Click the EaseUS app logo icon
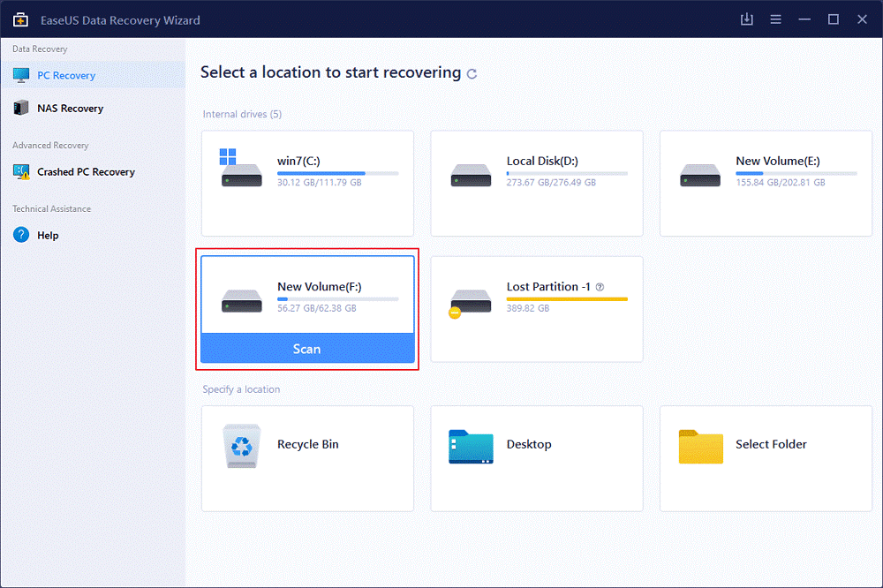Viewport: 883px width, 588px height. coord(20,19)
